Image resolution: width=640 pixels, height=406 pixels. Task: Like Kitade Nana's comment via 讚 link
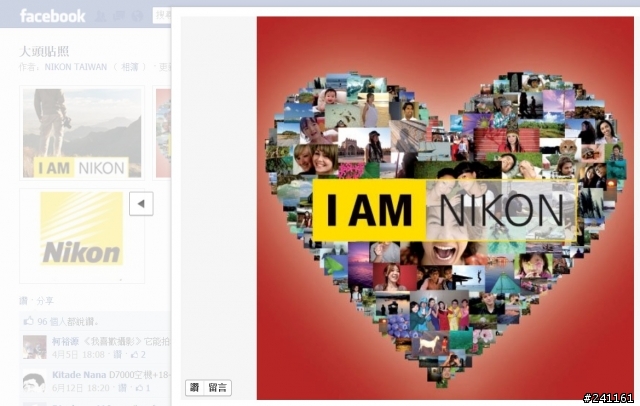122,388
